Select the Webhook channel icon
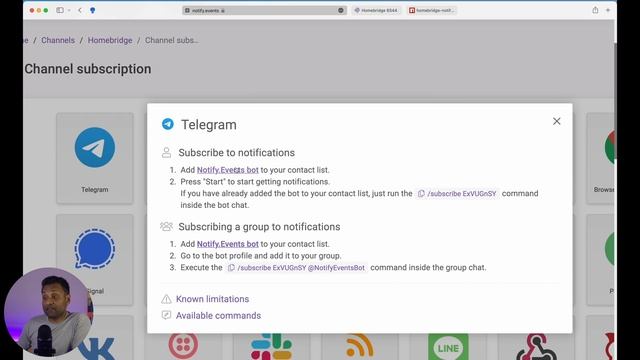The height and width of the screenshot is (360, 640). [536, 347]
